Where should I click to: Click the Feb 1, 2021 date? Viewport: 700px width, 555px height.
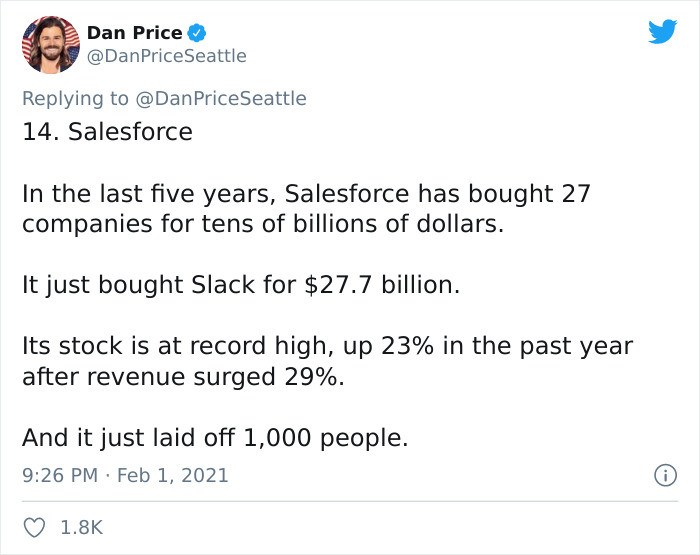tap(173, 476)
